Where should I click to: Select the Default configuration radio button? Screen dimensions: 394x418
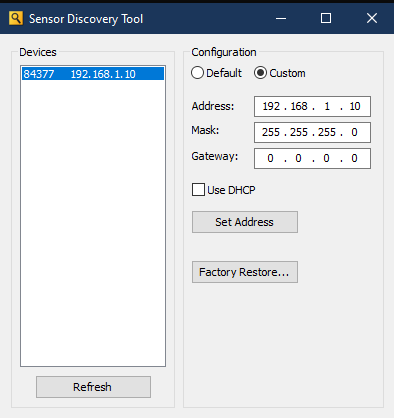click(x=197, y=73)
